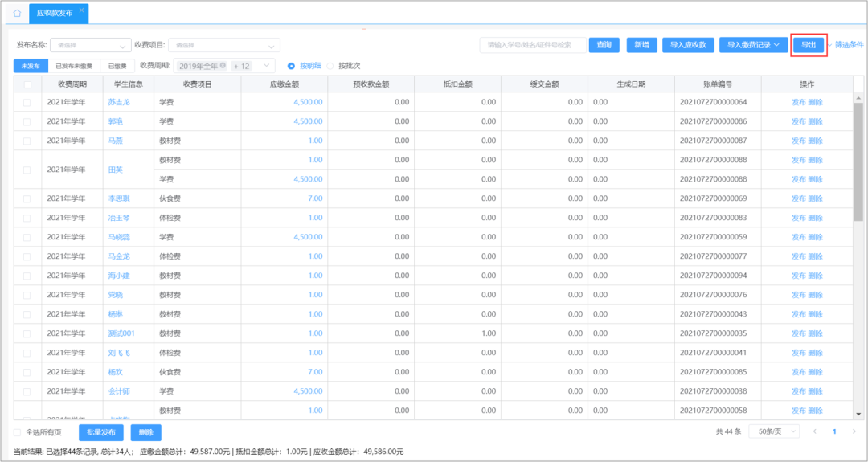Remove the 2019年全年 tag from 收费周期

223,66
